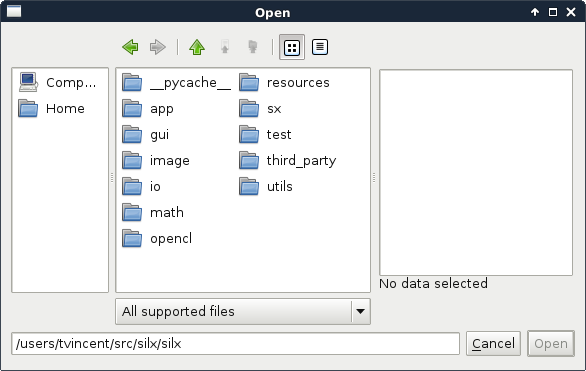Go back with the green left arrow
The height and width of the screenshot is (371, 586).
click(x=130, y=47)
